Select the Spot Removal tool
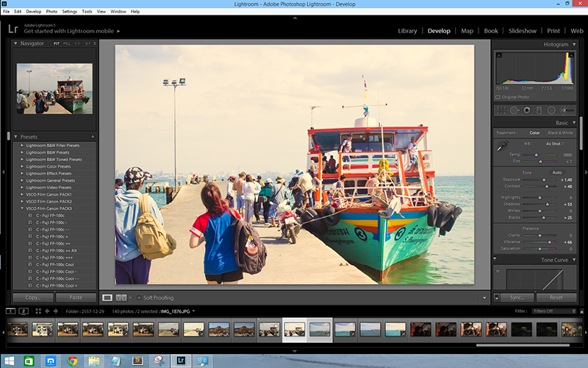This screenshot has height=368, width=588. tap(513, 110)
